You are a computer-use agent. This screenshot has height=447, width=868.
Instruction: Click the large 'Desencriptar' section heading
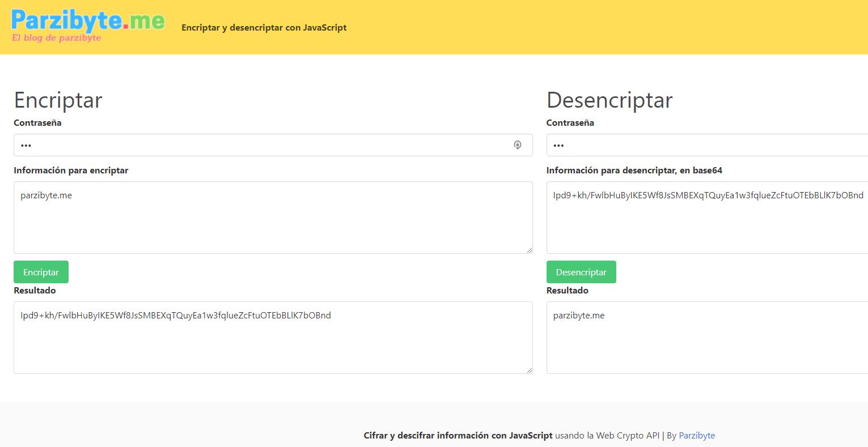tap(609, 100)
